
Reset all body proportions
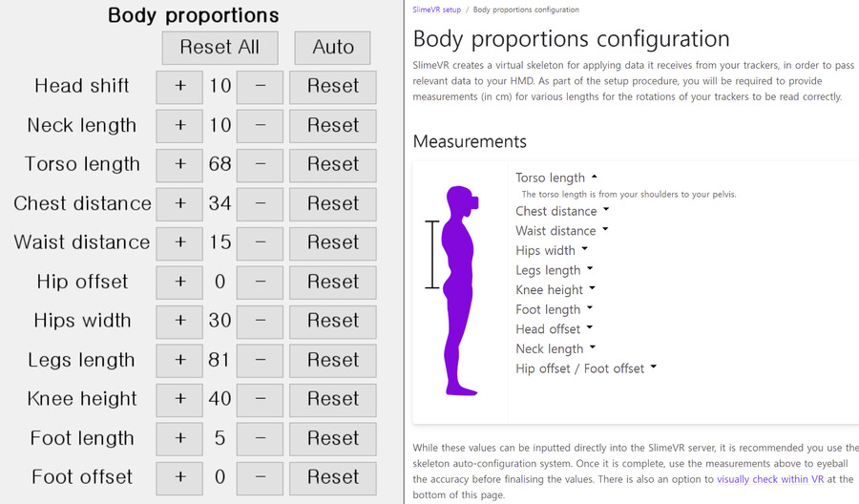tap(220, 48)
